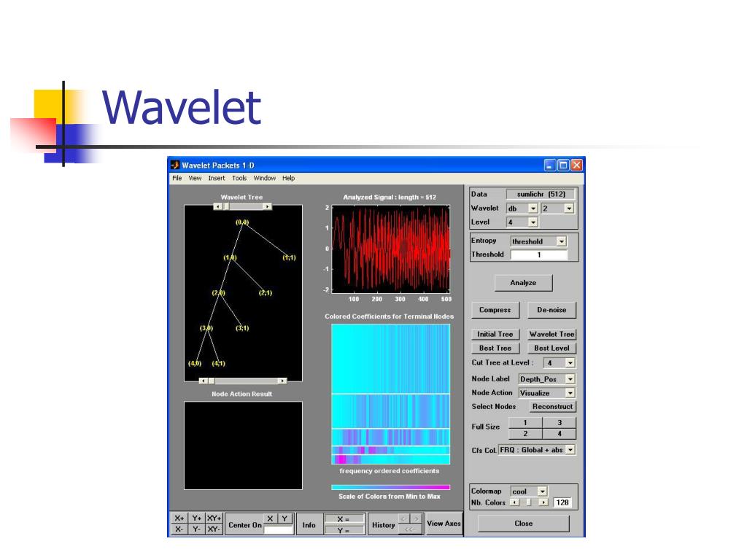
Task: Click the MATLAB icon in the title bar
Action: [x=175, y=166]
